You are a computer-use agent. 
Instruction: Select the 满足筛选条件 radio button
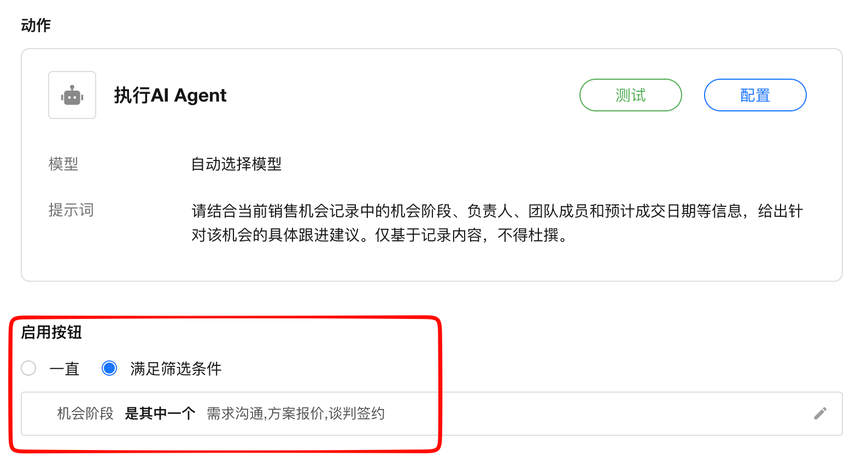109,368
